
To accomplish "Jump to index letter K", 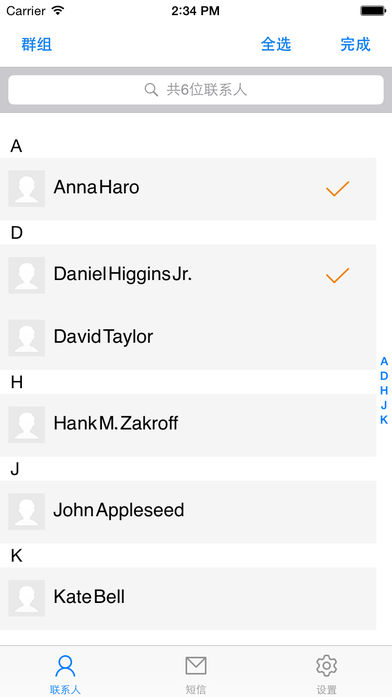I will click(x=384, y=420).
